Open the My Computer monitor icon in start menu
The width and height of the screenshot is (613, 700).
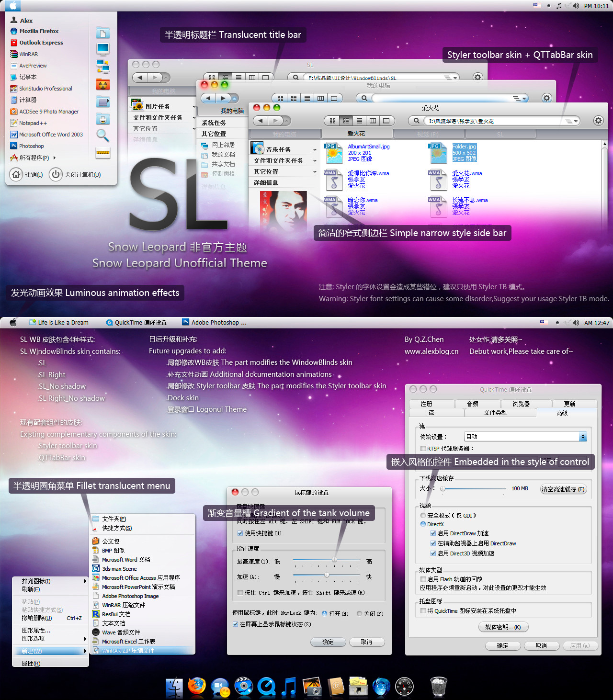pos(103,49)
